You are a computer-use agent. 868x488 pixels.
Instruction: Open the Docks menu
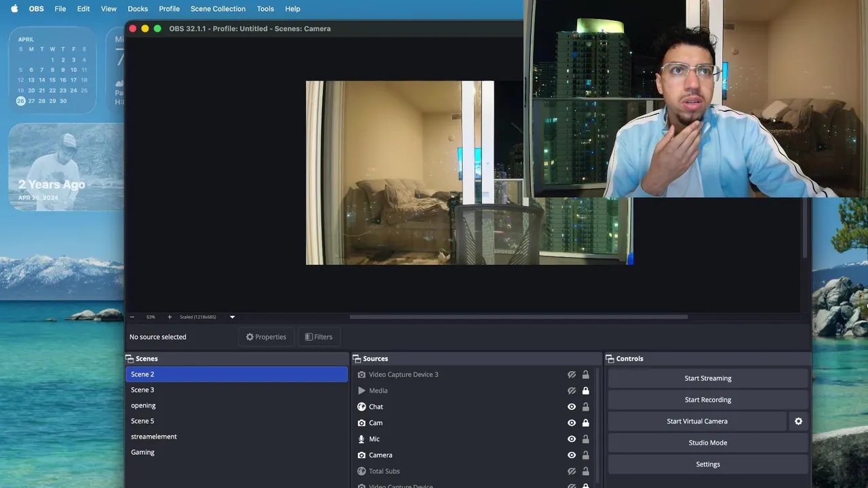click(x=138, y=9)
